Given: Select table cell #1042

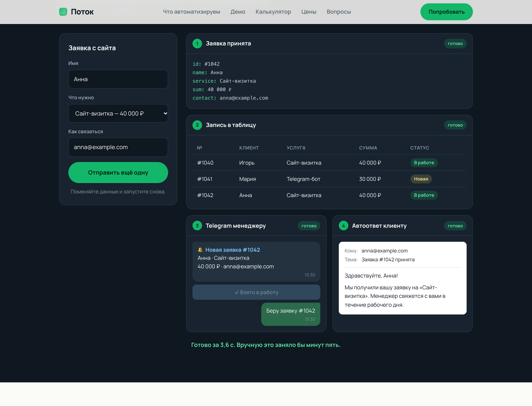Looking at the screenshot, I should click(205, 195).
